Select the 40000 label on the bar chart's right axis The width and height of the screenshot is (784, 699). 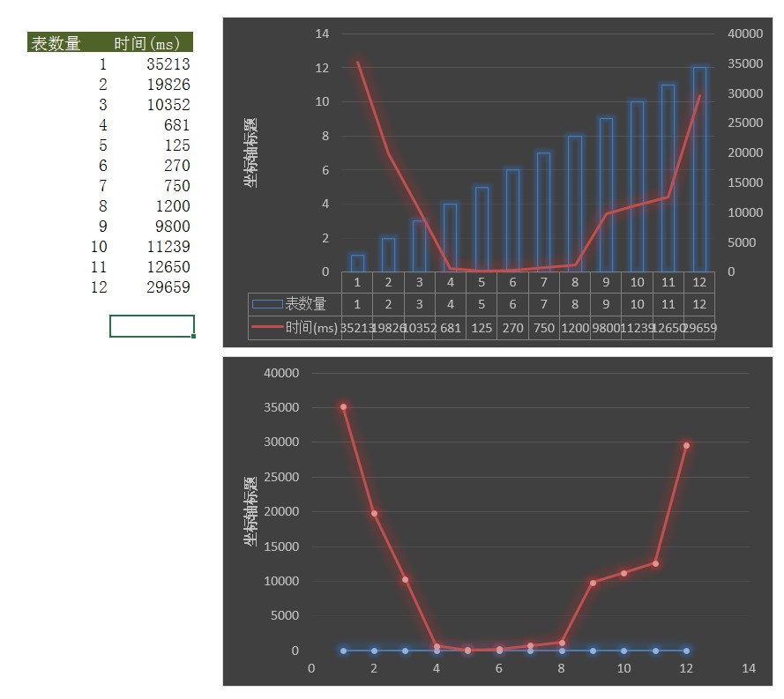pos(744,33)
